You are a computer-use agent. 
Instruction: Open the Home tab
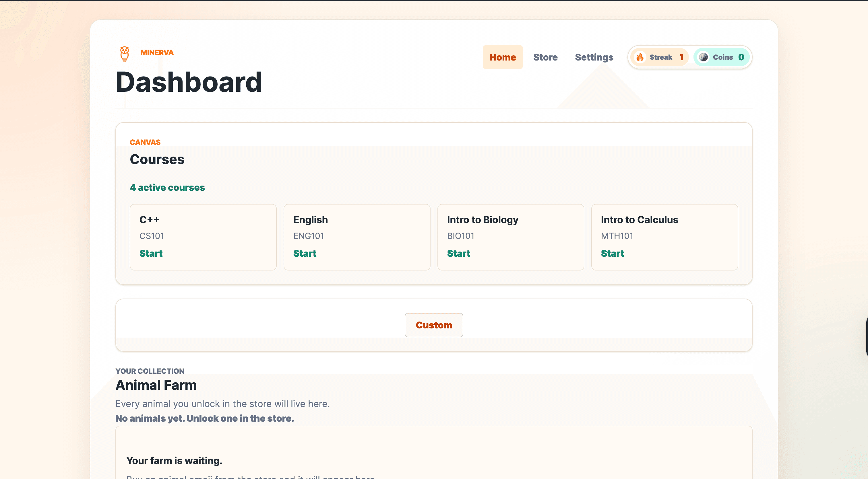tap(502, 57)
